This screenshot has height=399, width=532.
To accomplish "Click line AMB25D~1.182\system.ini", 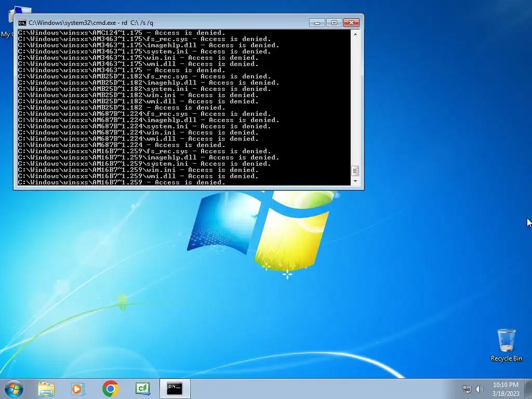I will click(x=144, y=89).
